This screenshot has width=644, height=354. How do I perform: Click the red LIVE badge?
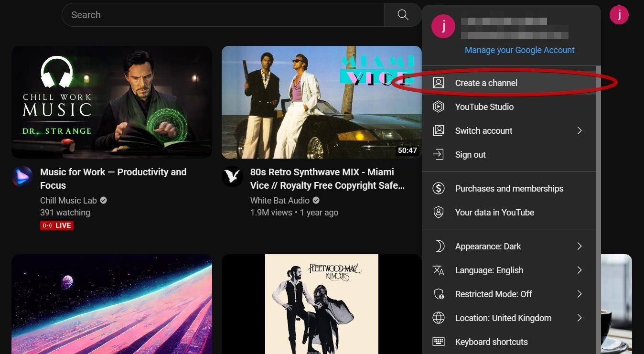57,225
